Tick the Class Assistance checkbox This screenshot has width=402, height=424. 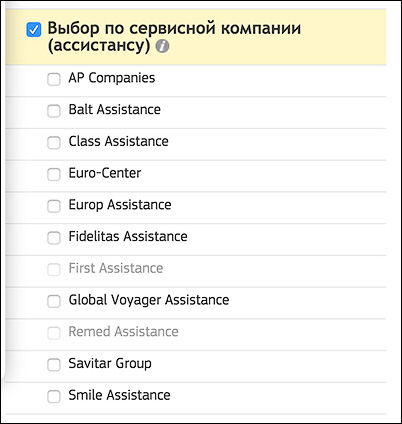[x=54, y=143]
